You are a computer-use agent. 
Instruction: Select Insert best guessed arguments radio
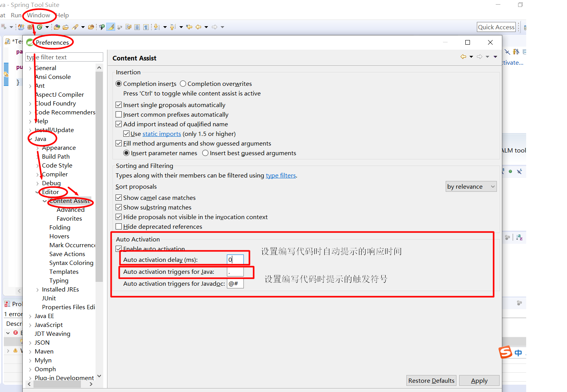click(x=205, y=153)
